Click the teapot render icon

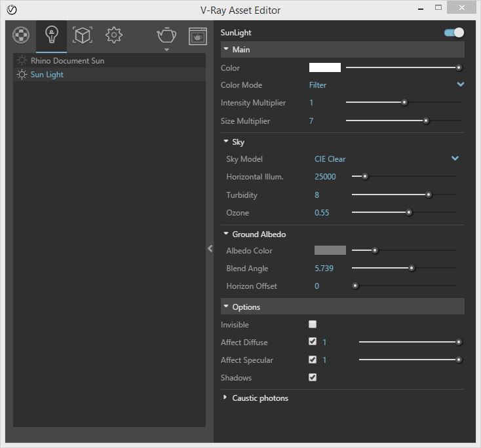(x=166, y=35)
